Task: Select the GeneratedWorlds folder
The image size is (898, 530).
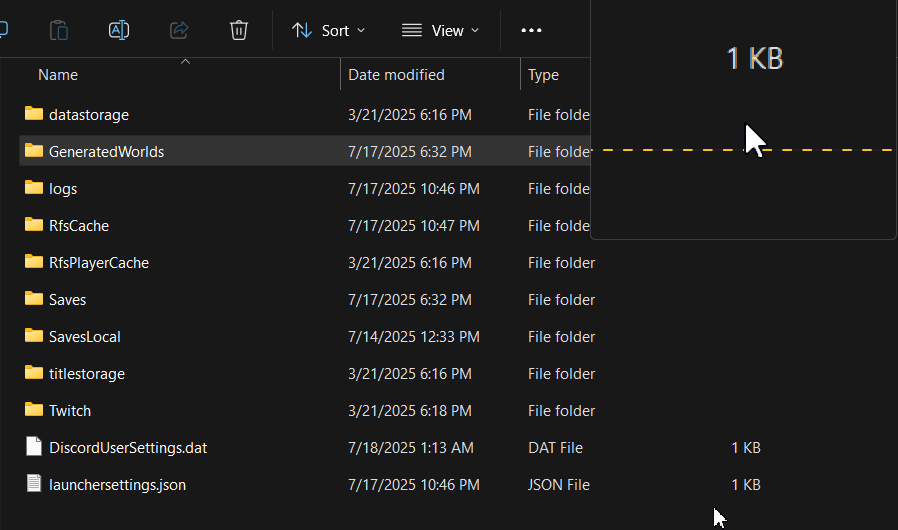Action: pos(305,151)
